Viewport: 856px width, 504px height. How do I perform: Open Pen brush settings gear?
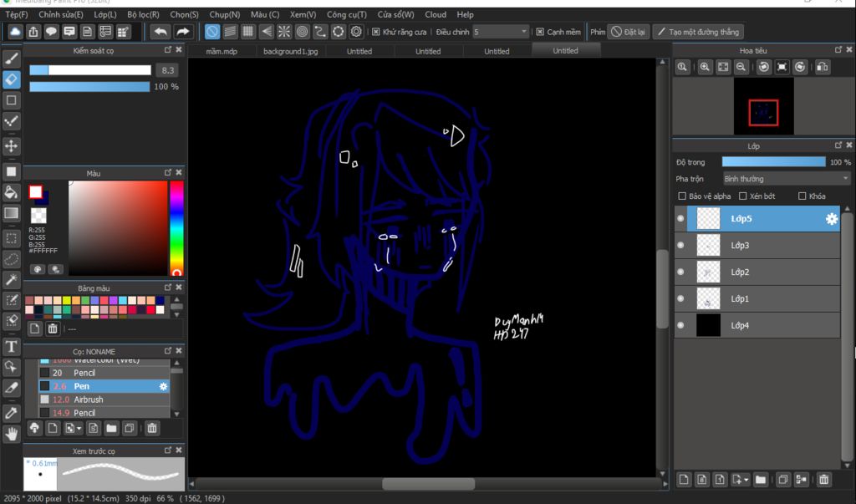(x=163, y=386)
